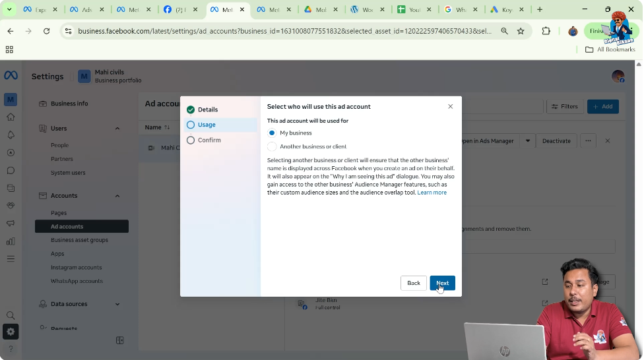The width and height of the screenshot is (644, 360).
Task: Go back in browser history
Action: pos(11,31)
